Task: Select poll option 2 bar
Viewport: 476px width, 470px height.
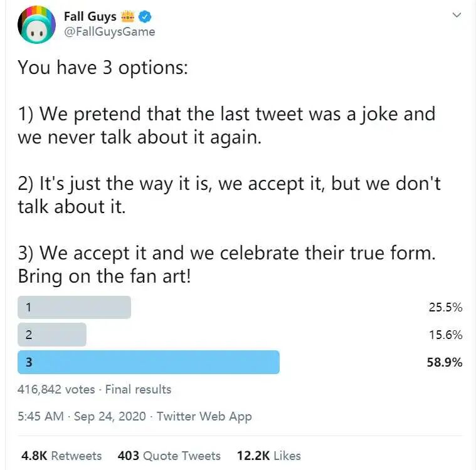Action: click(x=52, y=335)
